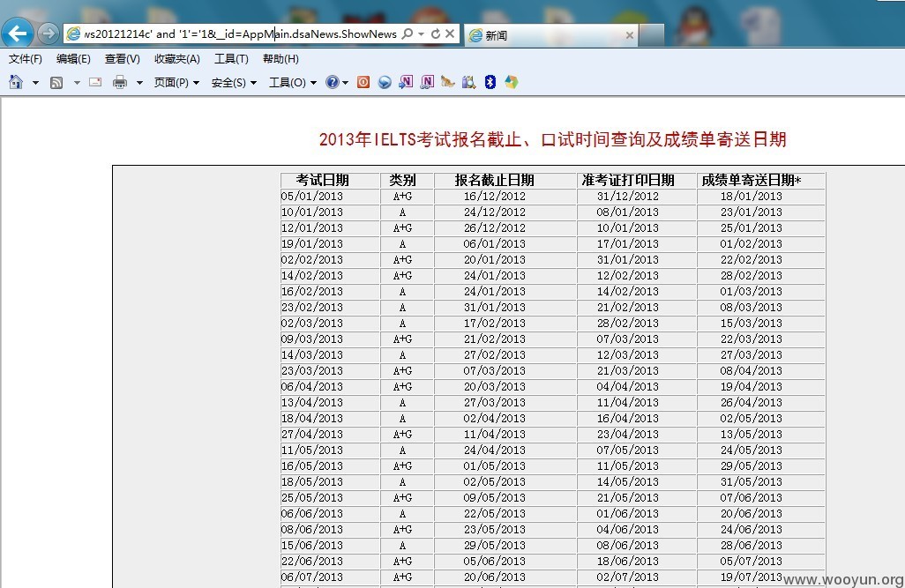Open the 页面(P) dropdown
The width and height of the screenshot is (905, 588).
coord(176,83)
